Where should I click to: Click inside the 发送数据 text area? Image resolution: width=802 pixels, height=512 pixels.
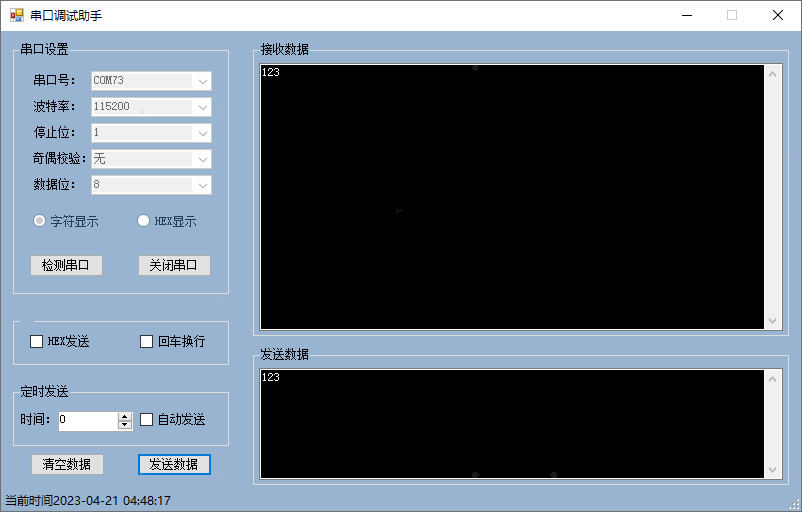point(512,424)
